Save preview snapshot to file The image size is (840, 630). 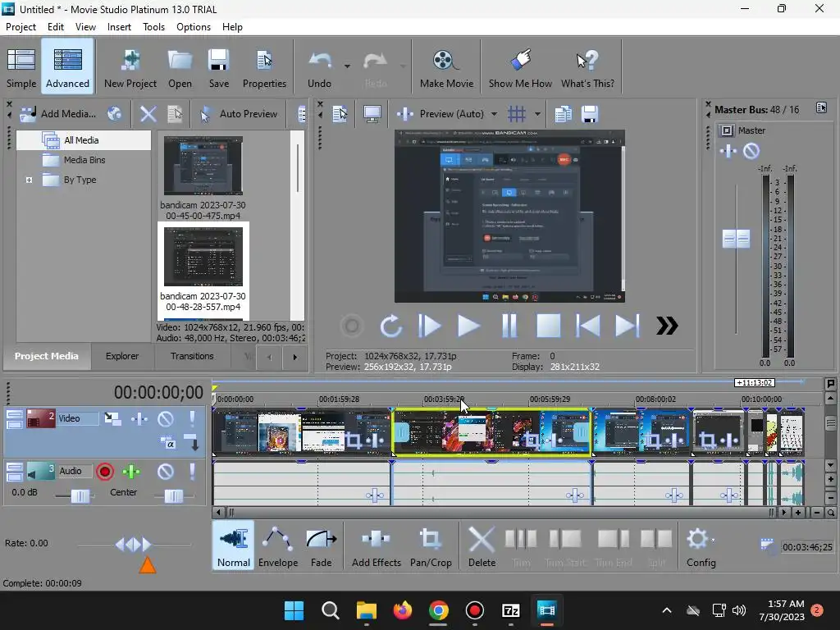[589, 113]
